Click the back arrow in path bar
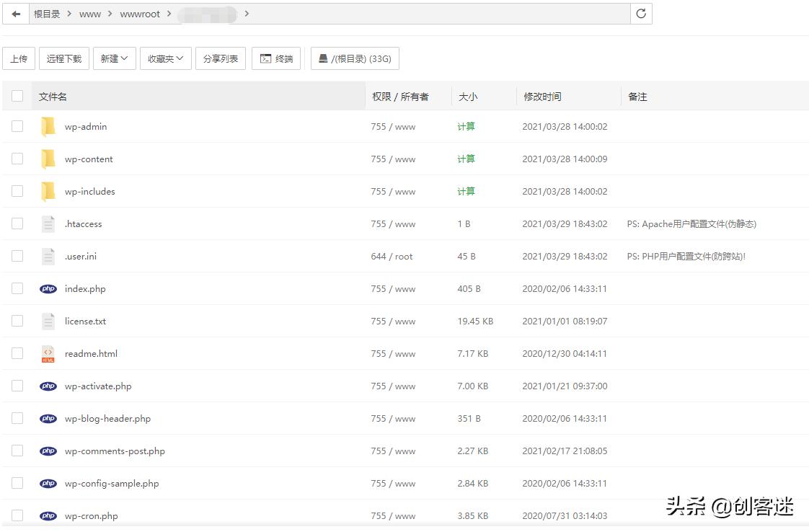Screen dimensions: 809x532 [16, 14]
